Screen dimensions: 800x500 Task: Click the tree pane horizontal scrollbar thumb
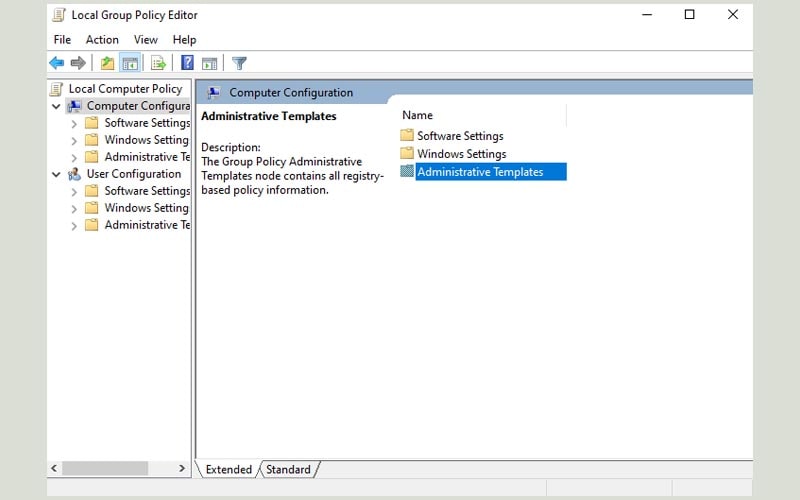pos(105,468)
